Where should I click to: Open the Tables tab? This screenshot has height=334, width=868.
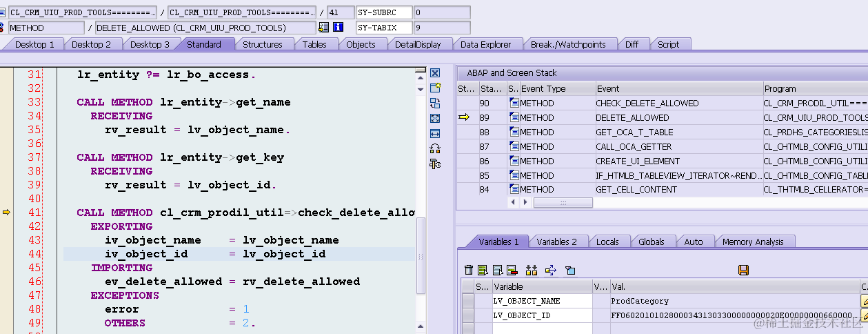coord(315,44)
